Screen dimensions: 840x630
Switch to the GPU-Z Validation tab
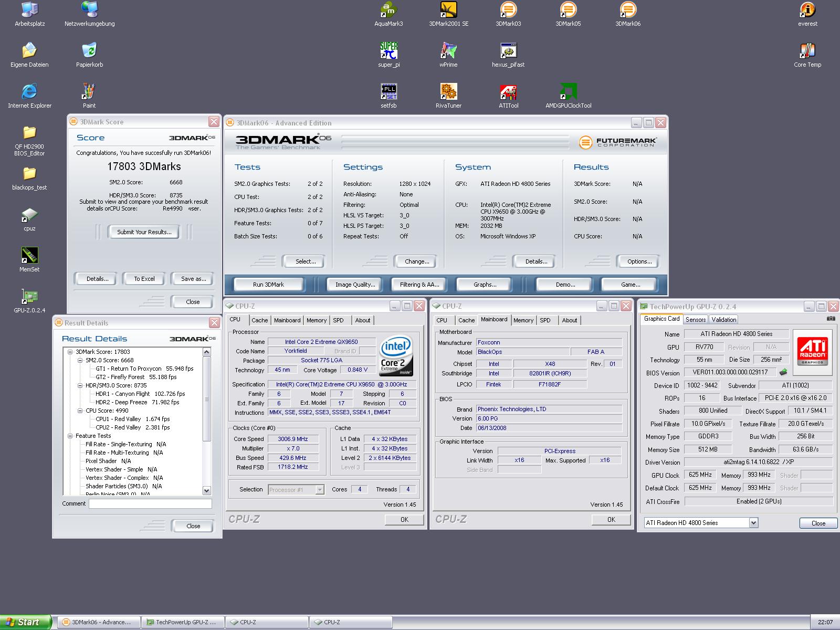724,319
